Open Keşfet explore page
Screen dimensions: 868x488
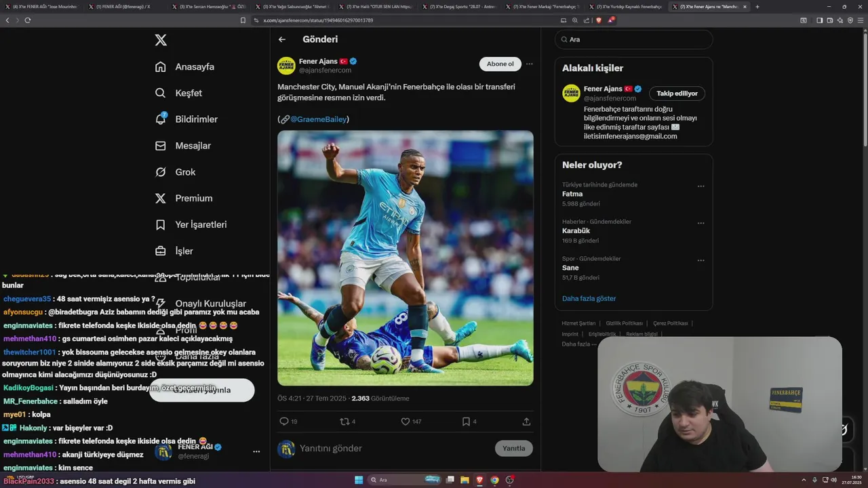pyautogui.click(x=178, y=93)
